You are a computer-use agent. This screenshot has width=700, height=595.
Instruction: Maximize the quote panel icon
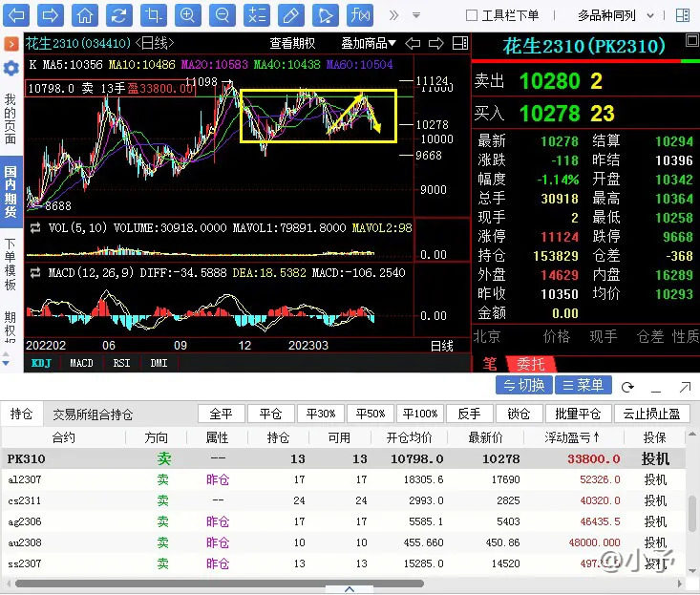[x=692, y=41]
